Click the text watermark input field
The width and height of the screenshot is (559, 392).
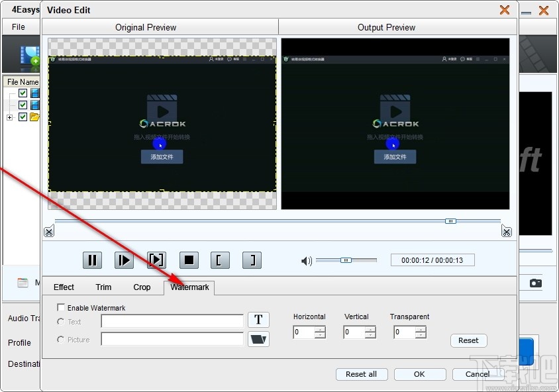tap(172, 320)
